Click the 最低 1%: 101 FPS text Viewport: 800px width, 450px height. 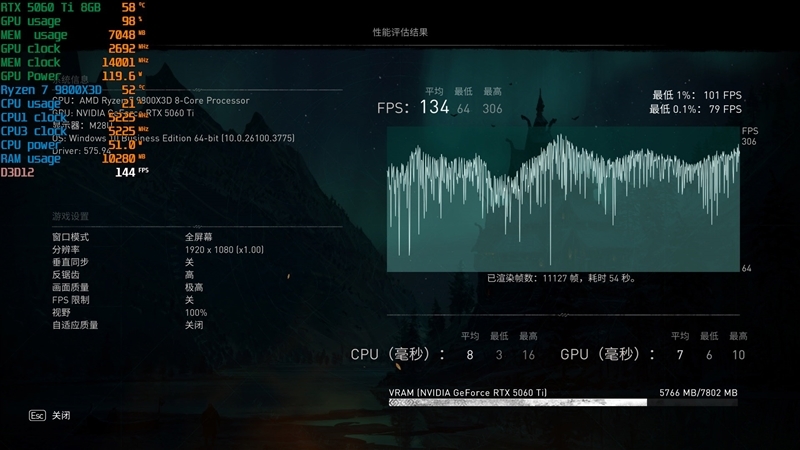click(697, 95)
